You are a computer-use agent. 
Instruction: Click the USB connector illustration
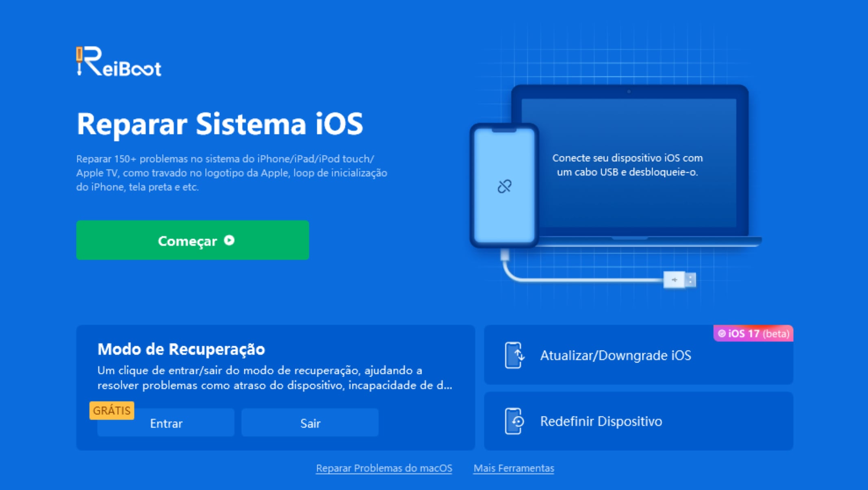[679, 280]
